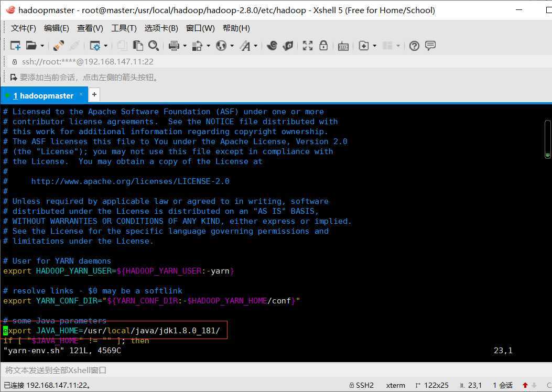This screenshot has width=552, height=392.
Task: Click the Copy icon in toolbar
Action: coord(122,46)
